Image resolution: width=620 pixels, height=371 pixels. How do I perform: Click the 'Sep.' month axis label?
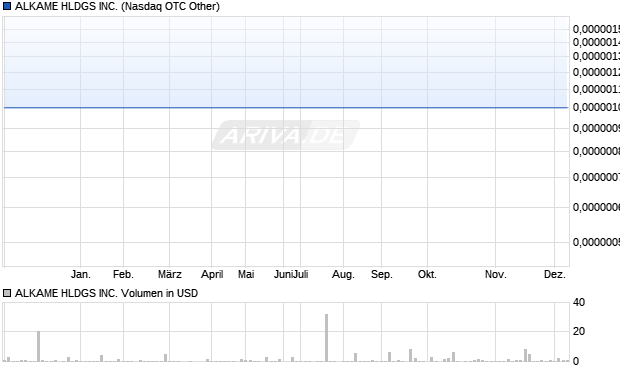pyautogui.click(x=382, y=274)
